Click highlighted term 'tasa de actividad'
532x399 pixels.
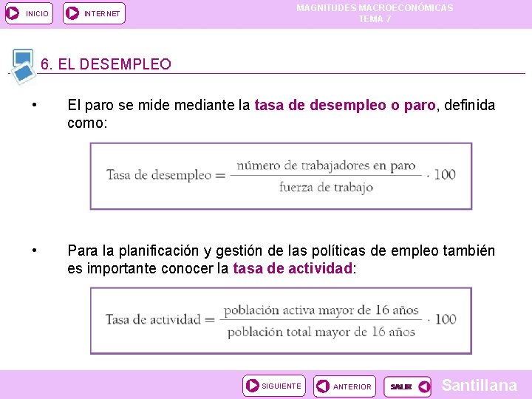(293, 268)
